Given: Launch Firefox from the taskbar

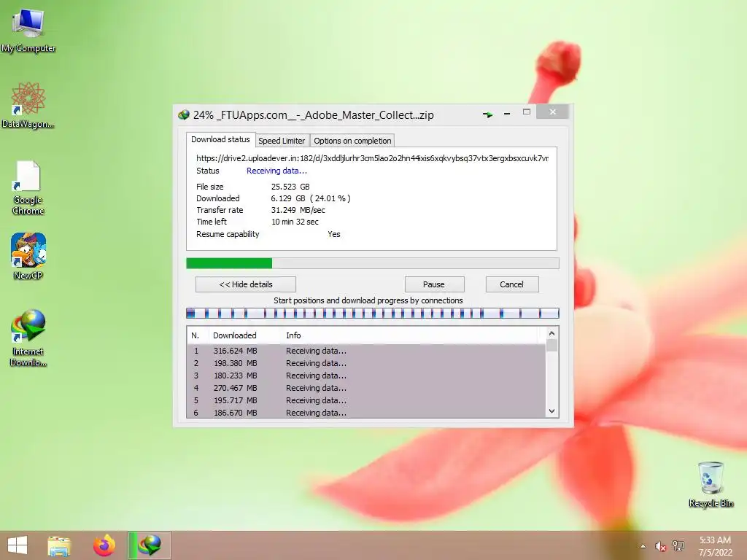Looking at the screenshot, I should coord(104,545).
